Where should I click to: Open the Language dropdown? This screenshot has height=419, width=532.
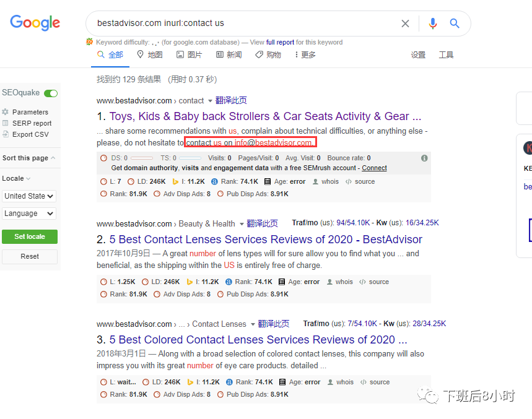pos(29,214)
